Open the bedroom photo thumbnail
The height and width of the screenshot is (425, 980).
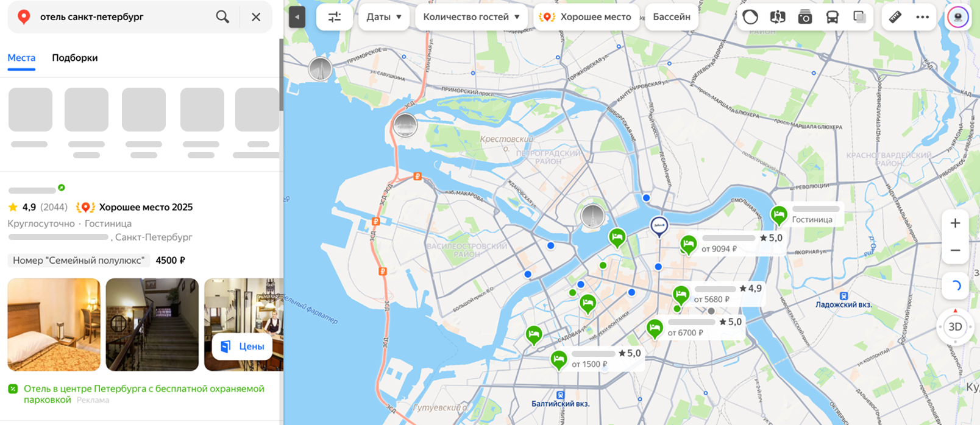(x=54, y=325)
